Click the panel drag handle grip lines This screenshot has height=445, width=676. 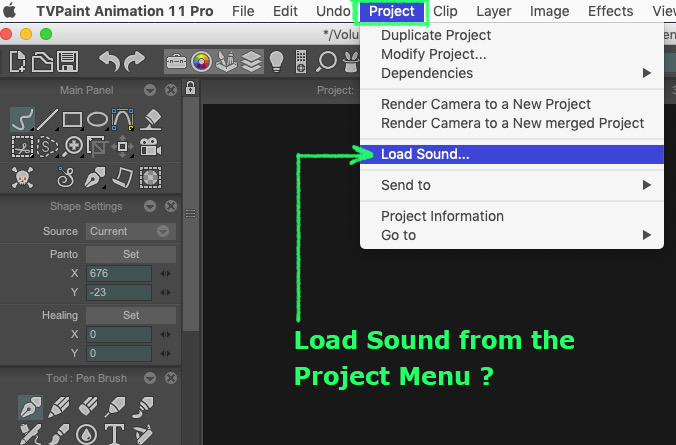point(190,213)
